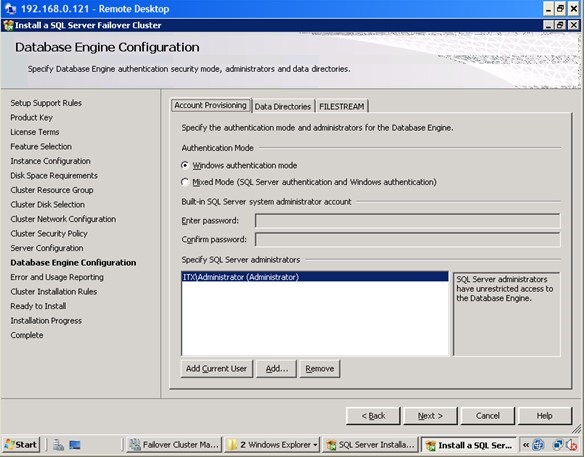The height and width of the screenshot is (457, 585).
Task: Click Server Configuration step in sidebar
Action: (47, 248)
